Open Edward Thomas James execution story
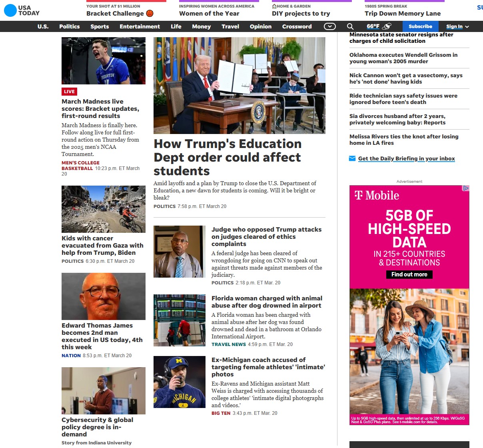Screen dimensions: 483x448 coord(102,336)
